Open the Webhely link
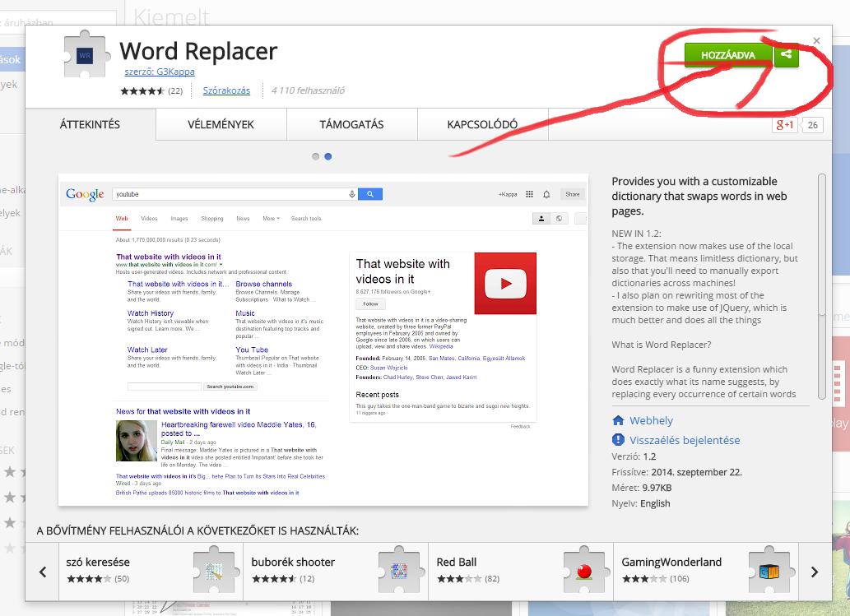 [651, 420]
